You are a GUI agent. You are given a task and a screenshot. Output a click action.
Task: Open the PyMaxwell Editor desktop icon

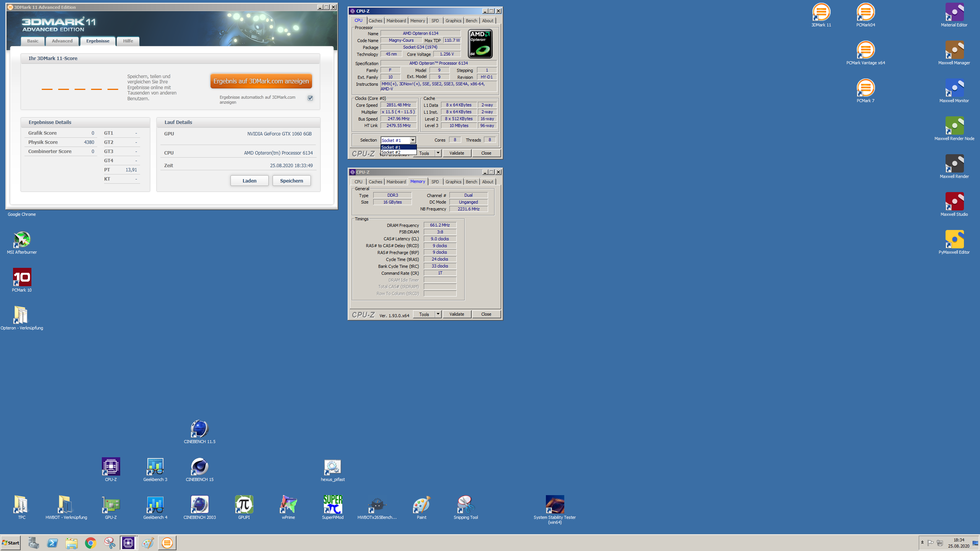pos(954,243)
